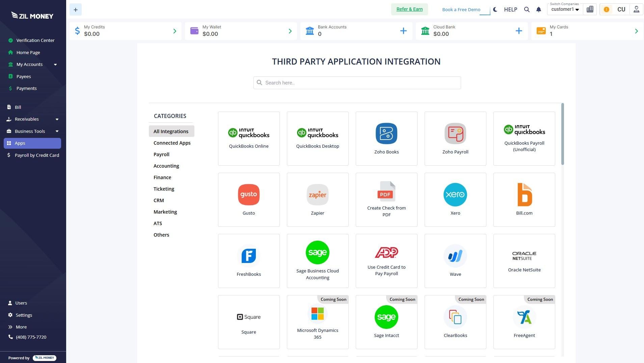Screen dimensions: 644x363
Task: Filter by Marketing category
Action: point(165,212)
